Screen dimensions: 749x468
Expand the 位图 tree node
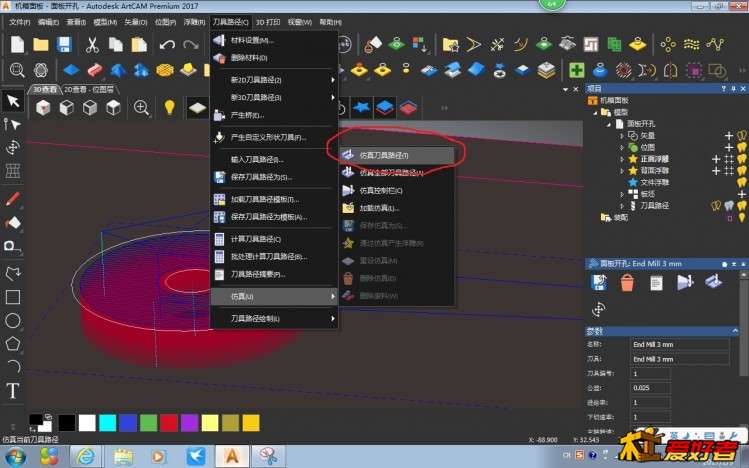point(621,148)
